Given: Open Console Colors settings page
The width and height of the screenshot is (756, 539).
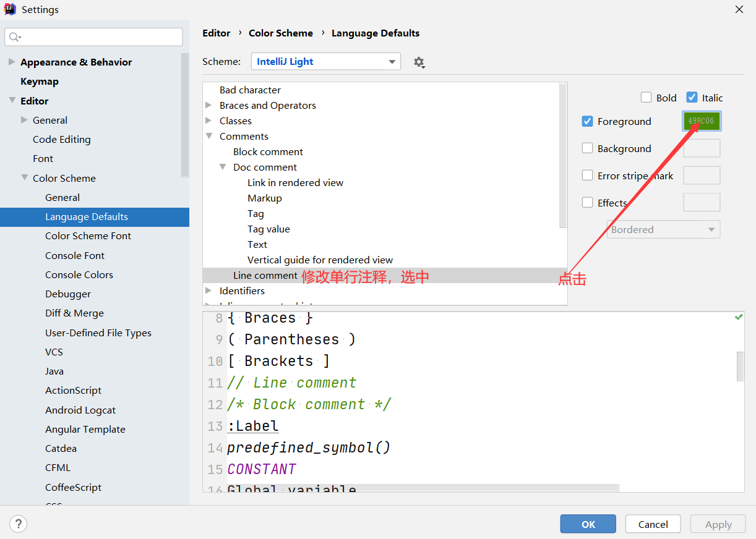Looking at the screenshot, I should point(79,274).
